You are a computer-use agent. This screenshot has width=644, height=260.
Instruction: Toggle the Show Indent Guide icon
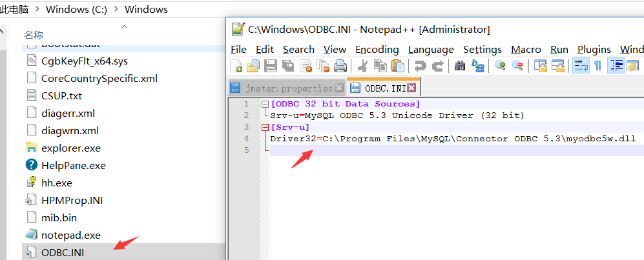pos(616,65)
